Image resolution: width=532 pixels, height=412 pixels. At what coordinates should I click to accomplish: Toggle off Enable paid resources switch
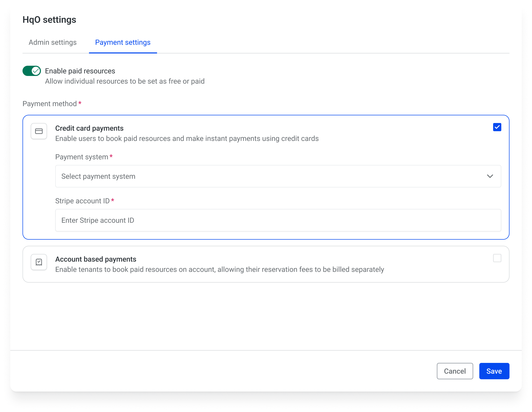tap(32, 71)
